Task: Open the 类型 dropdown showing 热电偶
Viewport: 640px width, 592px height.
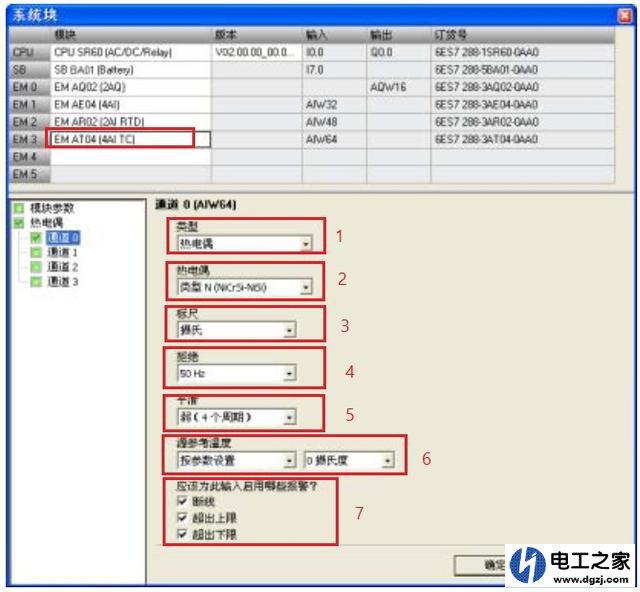Action: click(x=306, y=243)
